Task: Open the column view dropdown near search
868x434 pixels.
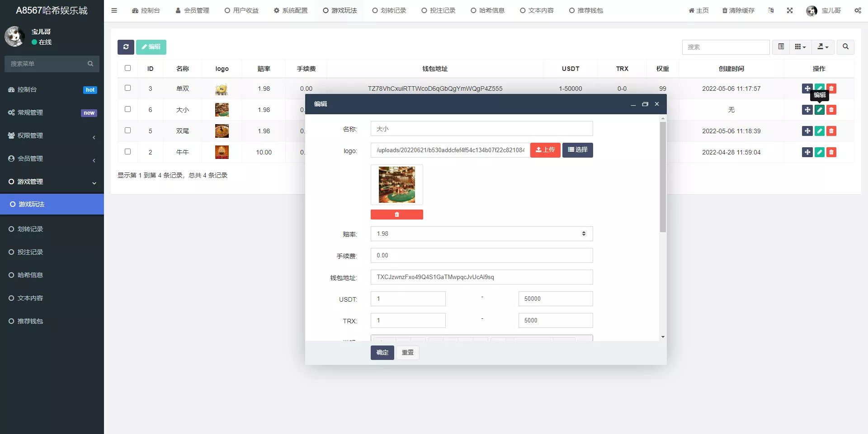Action: tap(800, 47)
